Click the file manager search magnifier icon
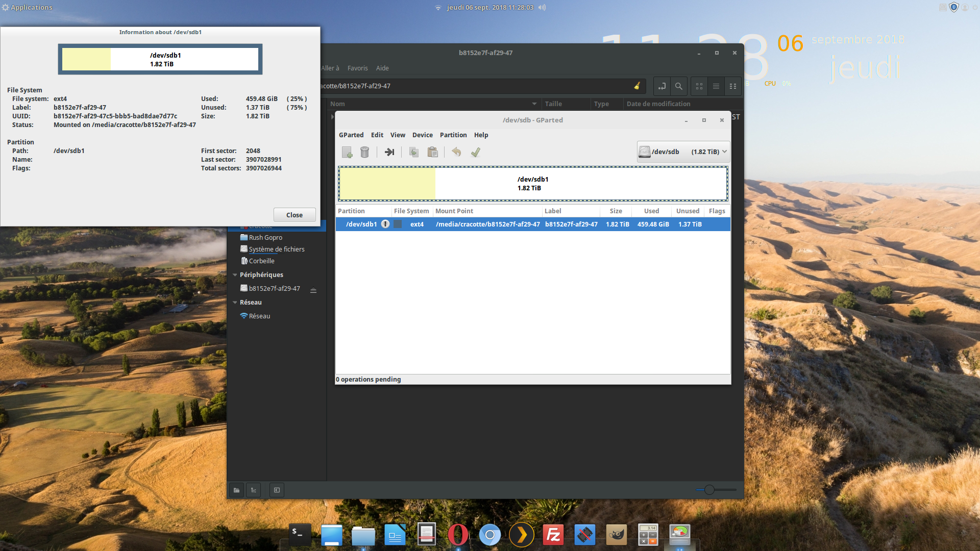This screenshot has height=551, width=980. 678,86
